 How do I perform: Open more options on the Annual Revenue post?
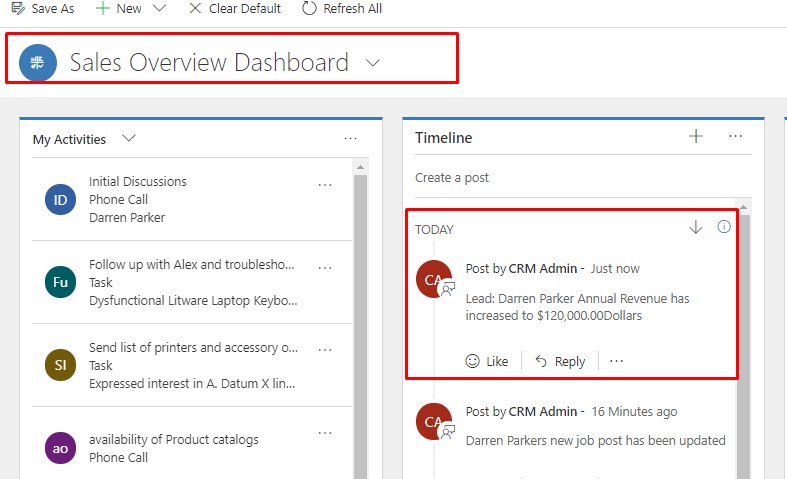[x=616, y=361]
